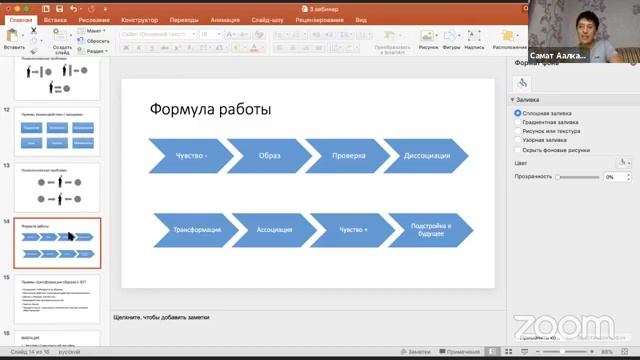This screenshot has height=360, width=640.
Task: Click the Shapes (Фигуры) icon
Action: coord(449,36)
